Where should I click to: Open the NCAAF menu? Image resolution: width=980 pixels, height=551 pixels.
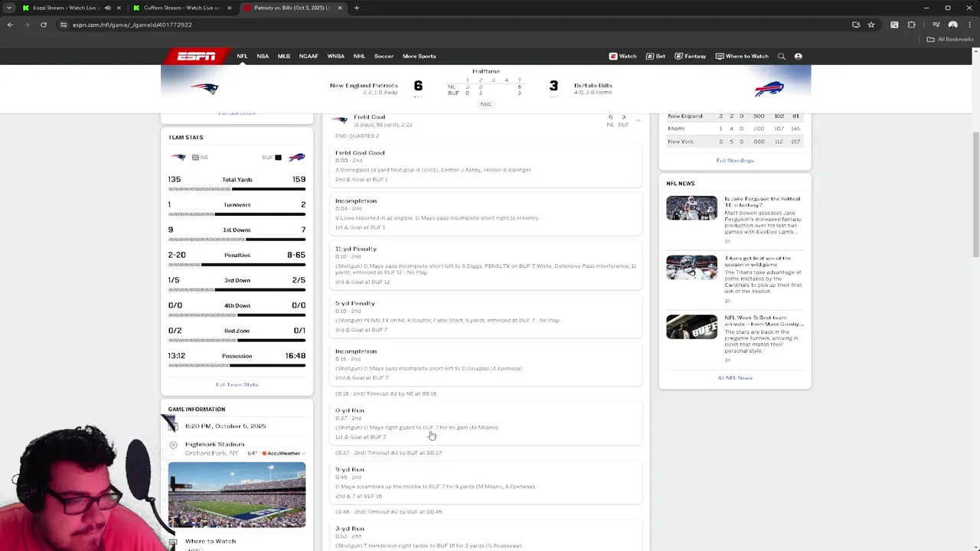(309, 56)
